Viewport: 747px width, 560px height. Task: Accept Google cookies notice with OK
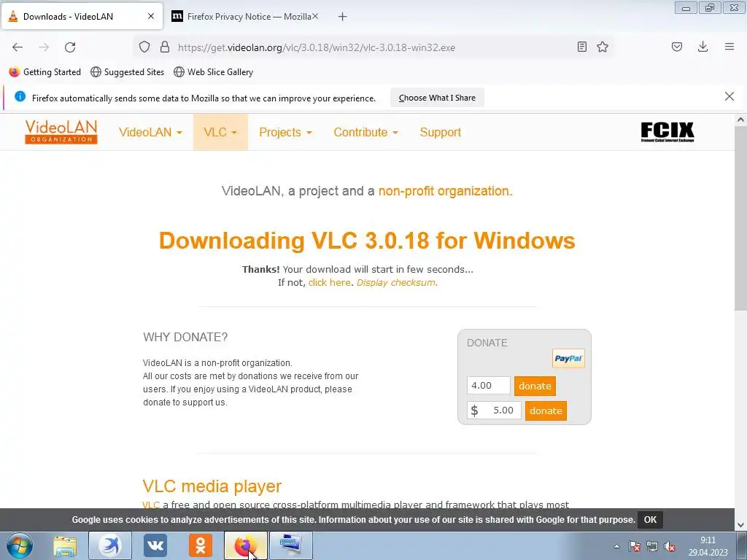coord(650,519)
